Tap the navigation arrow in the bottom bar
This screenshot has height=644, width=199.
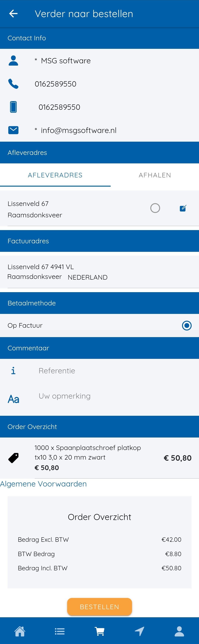(x=139, y=631)
